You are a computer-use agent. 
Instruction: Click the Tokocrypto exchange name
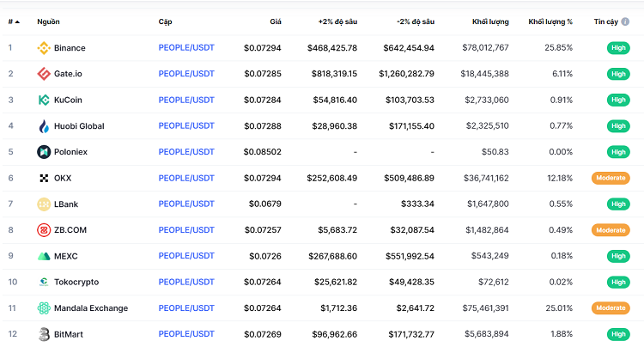78,283
